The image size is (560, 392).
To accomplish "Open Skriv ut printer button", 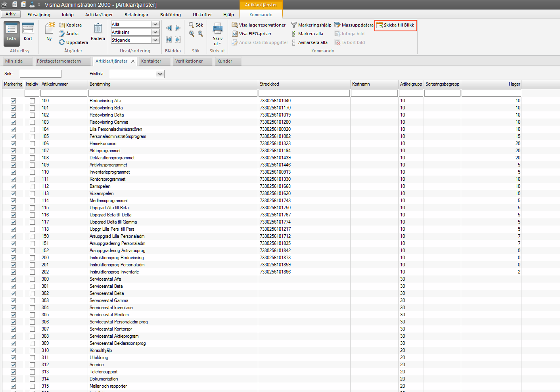I will pyautogui.click(x=218, y=33).
